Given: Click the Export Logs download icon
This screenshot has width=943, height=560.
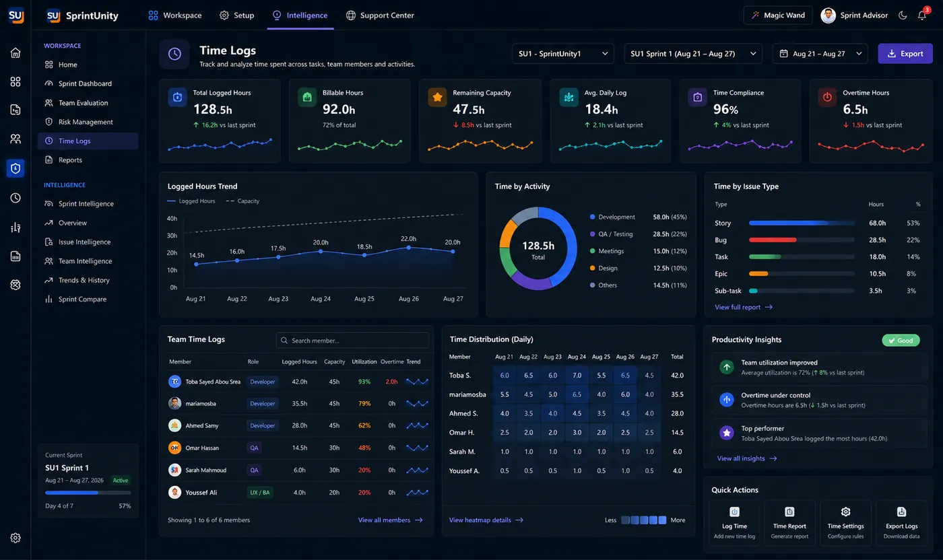Looking at the screenshot, I should (x=902, y=512).
